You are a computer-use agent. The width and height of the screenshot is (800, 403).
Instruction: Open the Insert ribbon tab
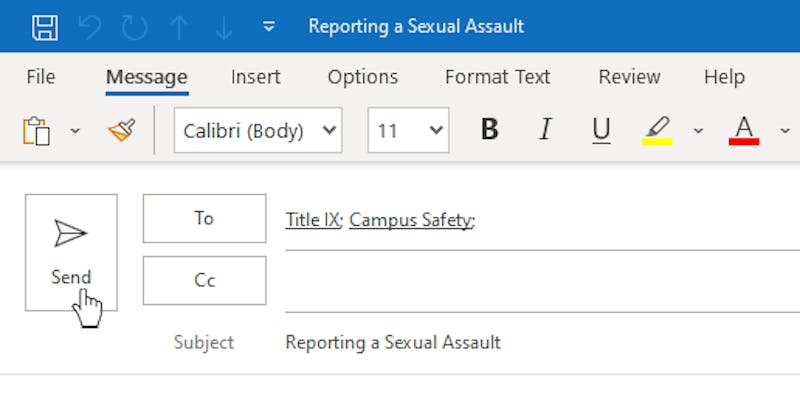[x=256, y=77]
